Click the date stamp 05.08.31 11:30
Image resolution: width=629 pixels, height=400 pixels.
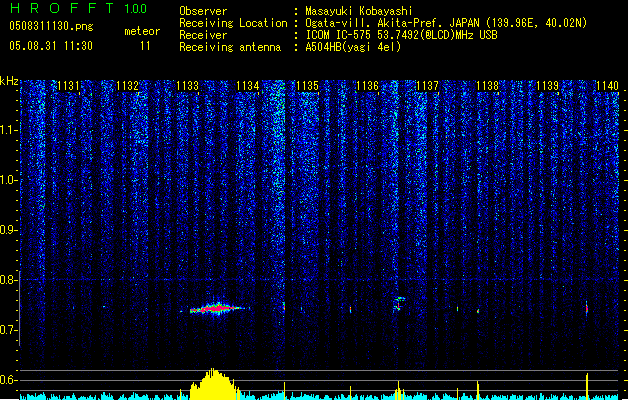(x=51, y=46)
